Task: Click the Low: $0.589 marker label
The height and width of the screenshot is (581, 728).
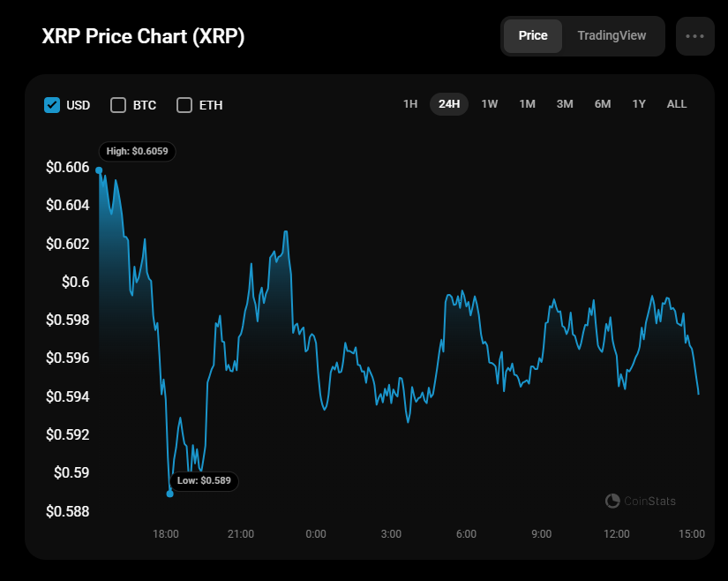Action: 204,481
